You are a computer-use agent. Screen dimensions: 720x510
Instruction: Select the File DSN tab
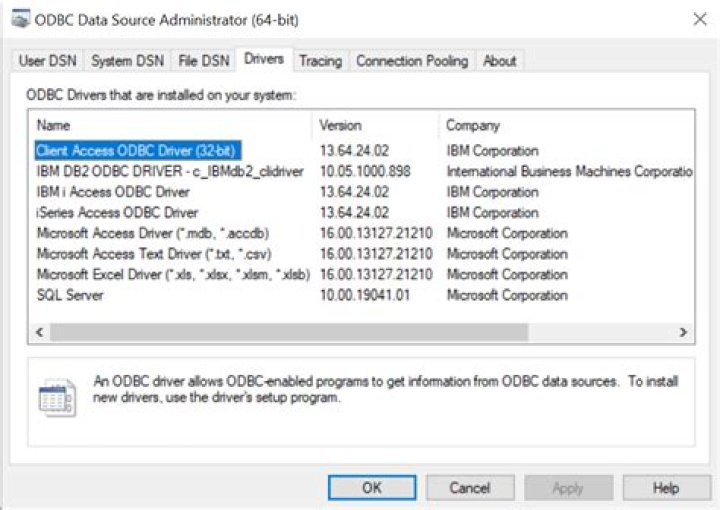(x=203, y=61)
